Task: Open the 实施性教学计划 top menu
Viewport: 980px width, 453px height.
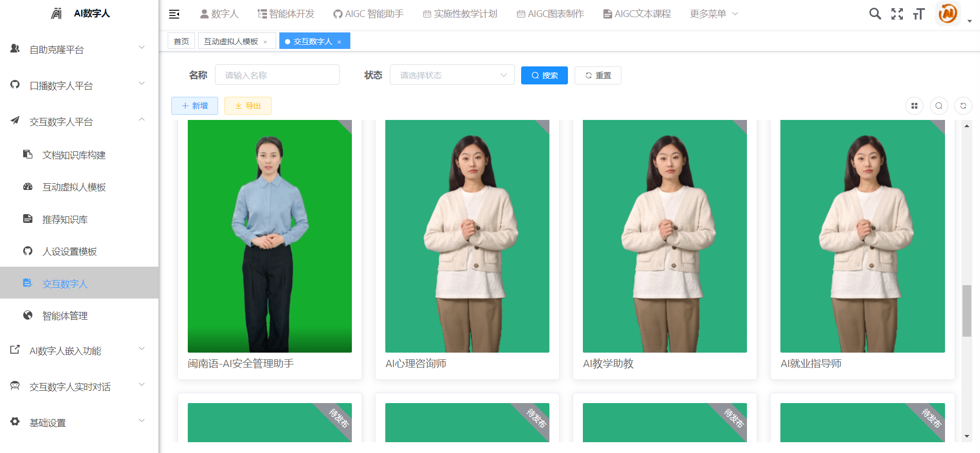Action: click(x=460, y=14)
